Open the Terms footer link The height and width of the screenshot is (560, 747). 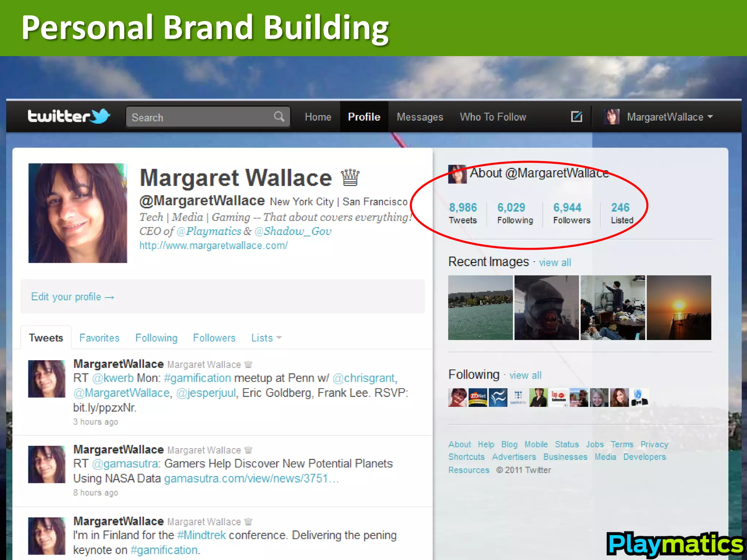point(622,444)
